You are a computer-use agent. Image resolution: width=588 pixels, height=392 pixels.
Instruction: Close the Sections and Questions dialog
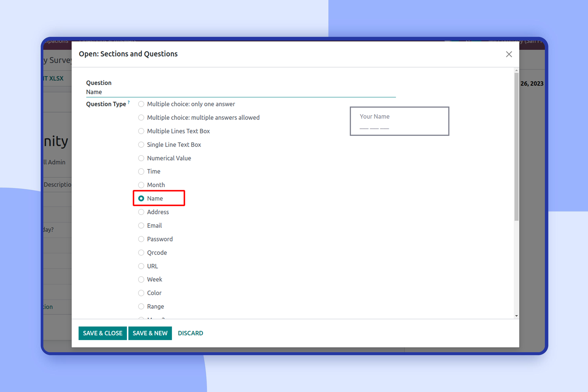pyautogui.click(x=509, y=54)
